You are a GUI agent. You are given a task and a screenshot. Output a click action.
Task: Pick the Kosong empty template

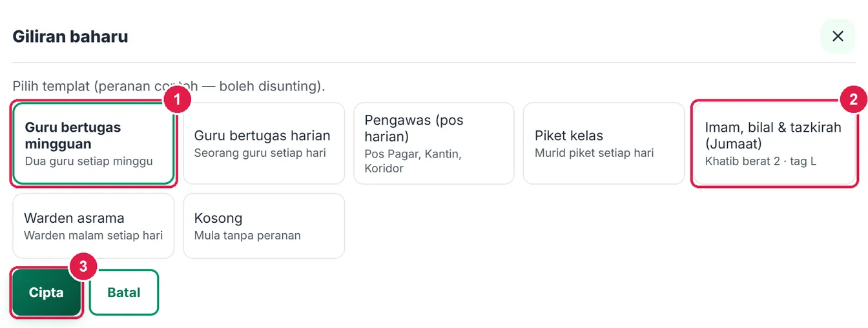tap(263, 226)
